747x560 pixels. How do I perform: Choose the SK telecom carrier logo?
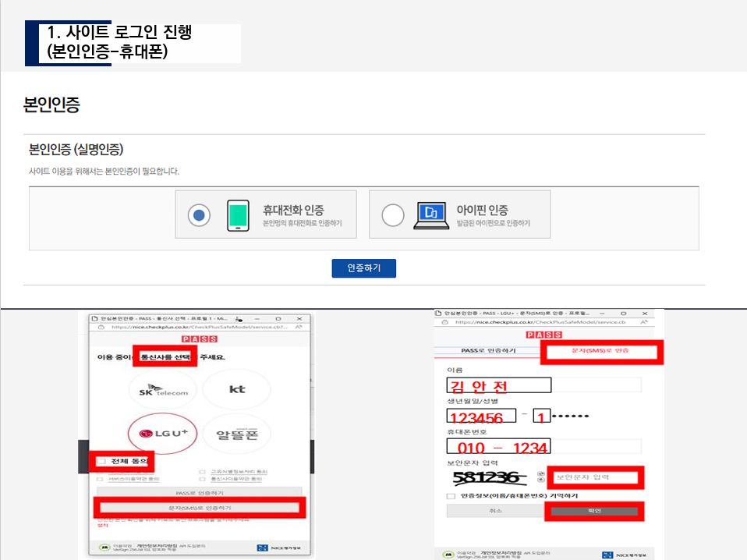point(163,390)
